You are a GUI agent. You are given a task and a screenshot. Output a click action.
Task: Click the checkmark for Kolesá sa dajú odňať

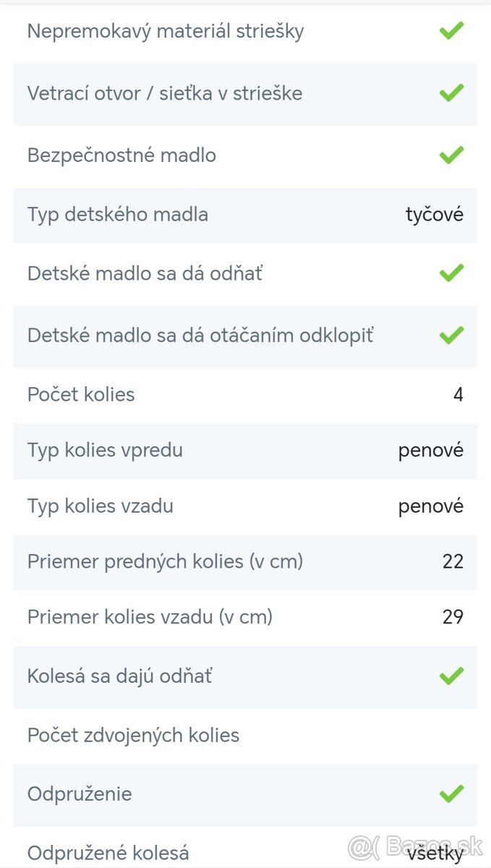pyautogui.click(x=451, y=676)
